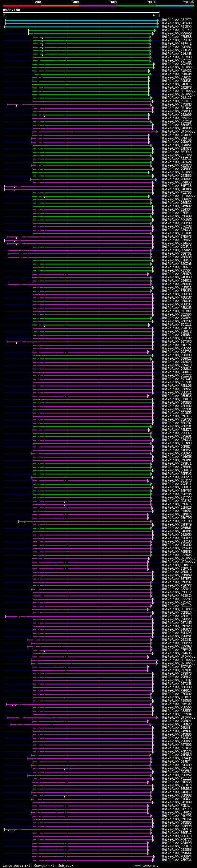Click the UniRef100_C6YT25 label

(x=177, y=61)
